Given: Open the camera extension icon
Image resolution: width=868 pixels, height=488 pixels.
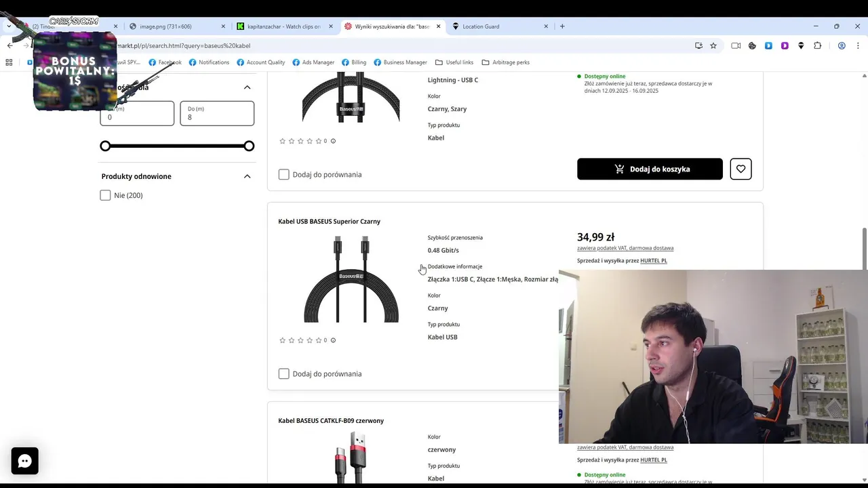Looking at the screenshot, I should [736, 45].
